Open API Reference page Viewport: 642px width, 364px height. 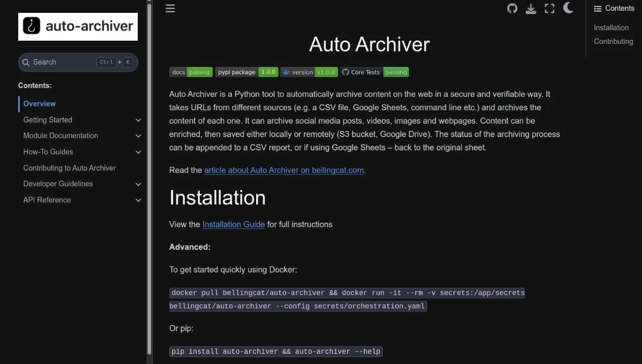47,200
